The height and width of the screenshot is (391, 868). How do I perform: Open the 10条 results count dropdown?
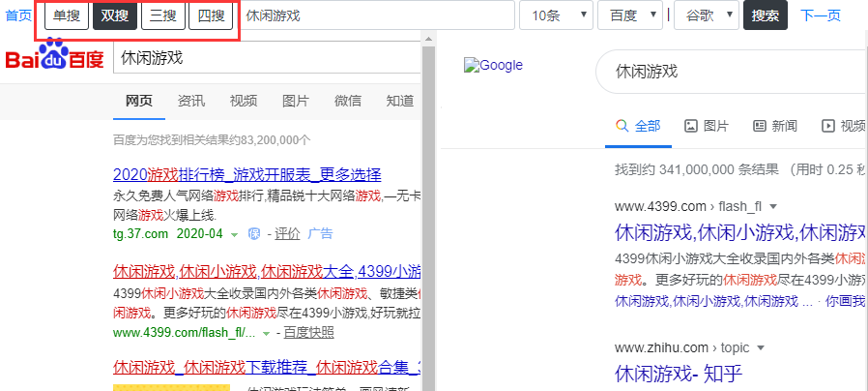click(x=556, y=15)
